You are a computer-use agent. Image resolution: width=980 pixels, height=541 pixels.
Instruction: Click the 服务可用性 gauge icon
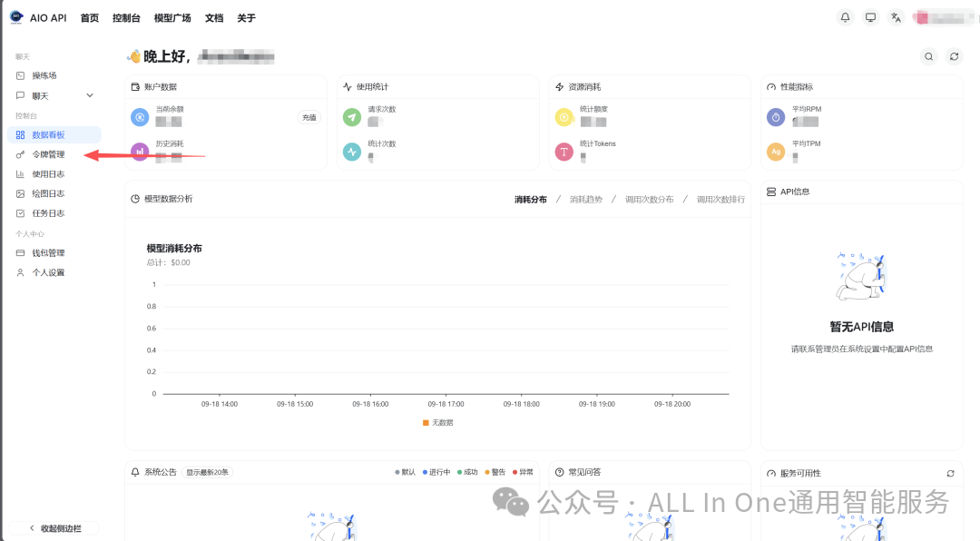(x=771, y=474)
